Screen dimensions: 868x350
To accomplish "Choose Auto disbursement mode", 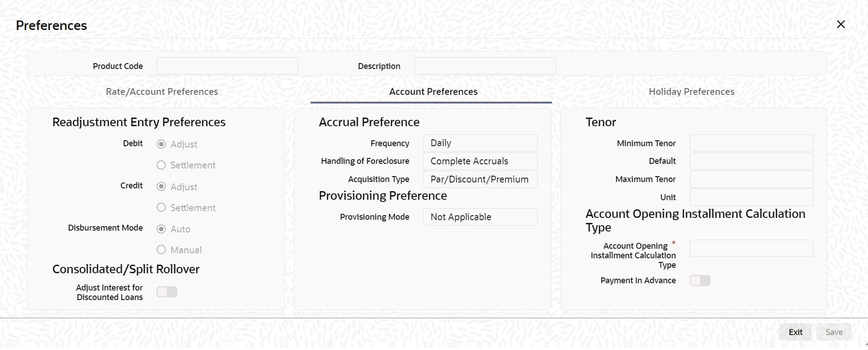I will point(161,229).
